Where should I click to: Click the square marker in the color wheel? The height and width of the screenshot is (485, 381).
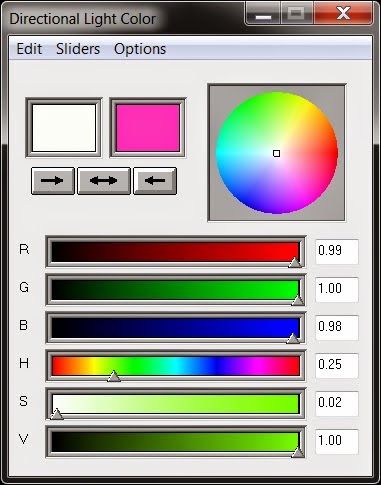[276, 153]
